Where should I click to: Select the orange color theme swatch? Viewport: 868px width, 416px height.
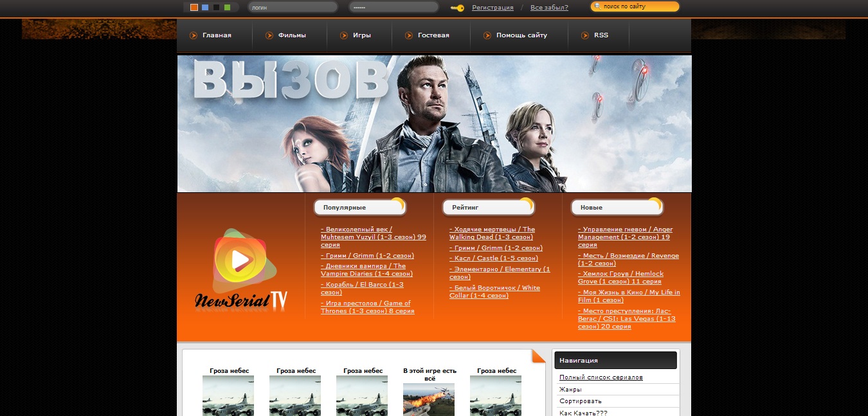click(194, 8)
